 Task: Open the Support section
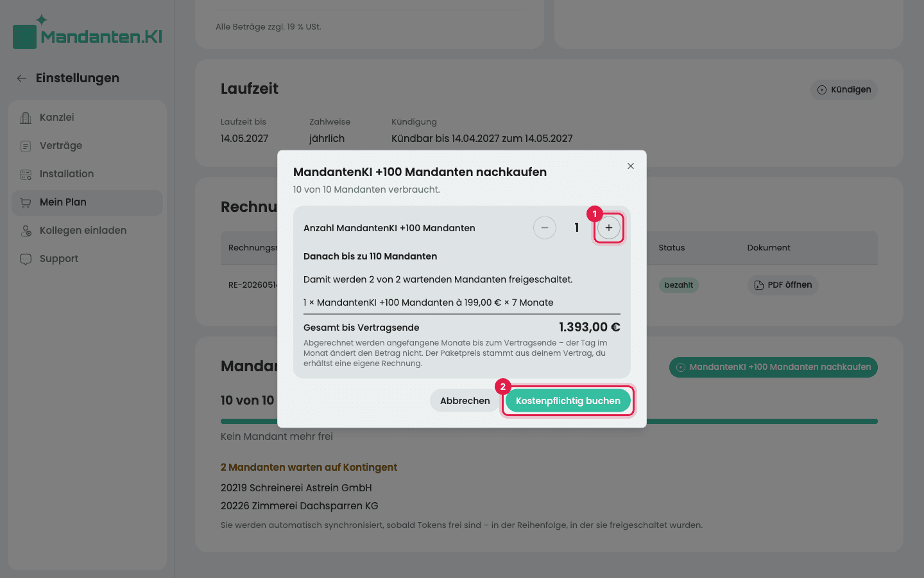pos(87,259)
